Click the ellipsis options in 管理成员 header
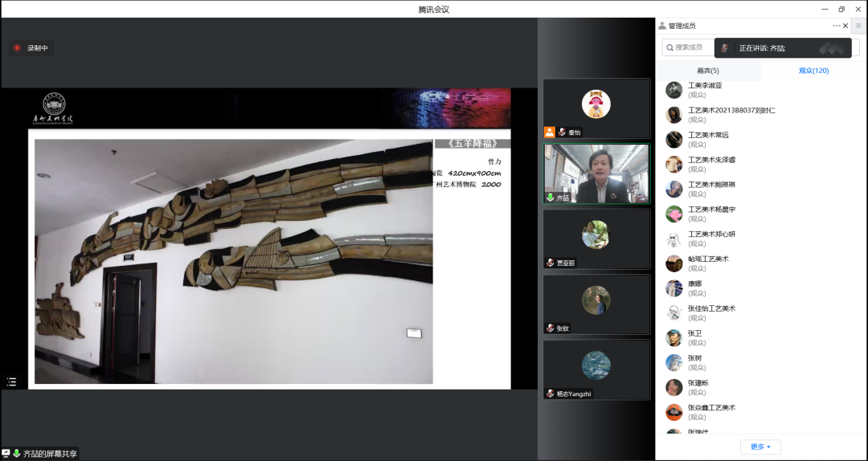Screen dimensions: 868x461 click(x=836, y=26)
